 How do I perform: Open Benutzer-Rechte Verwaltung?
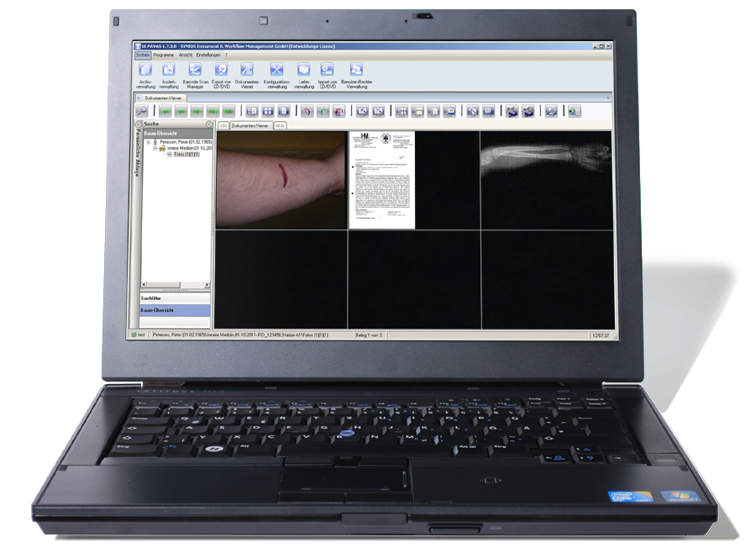[356, 76]
